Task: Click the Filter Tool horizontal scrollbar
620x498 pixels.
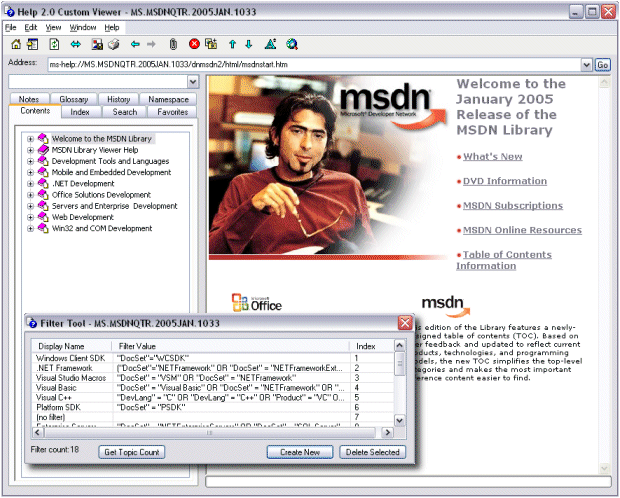Action: click(210, 433)
